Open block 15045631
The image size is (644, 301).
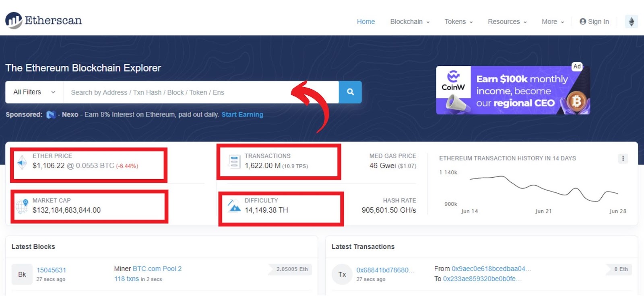[51, 270]
